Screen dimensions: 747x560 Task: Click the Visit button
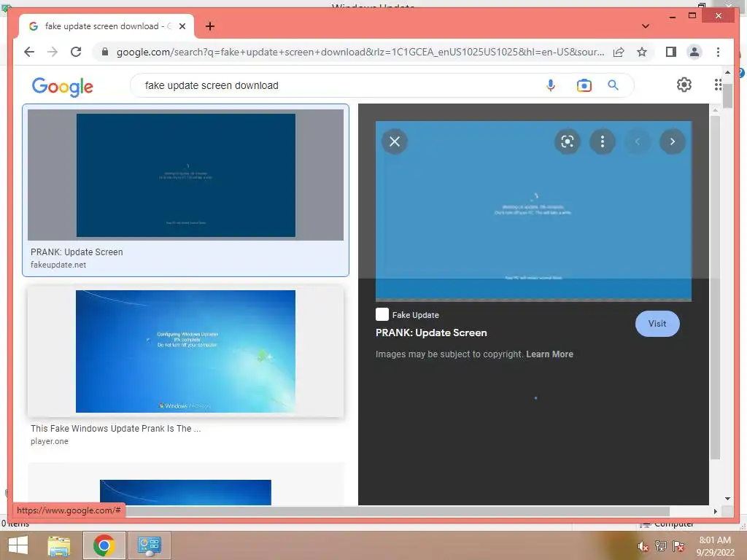pos(657,324)
